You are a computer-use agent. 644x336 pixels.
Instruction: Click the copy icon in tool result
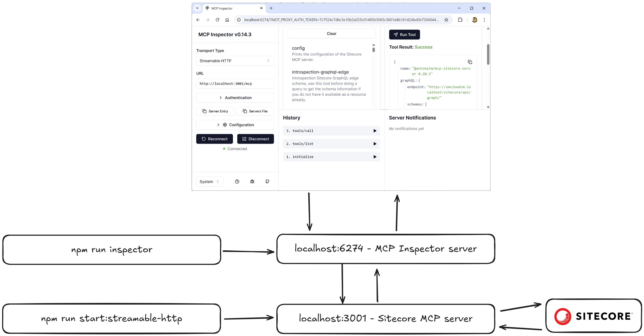470,62
